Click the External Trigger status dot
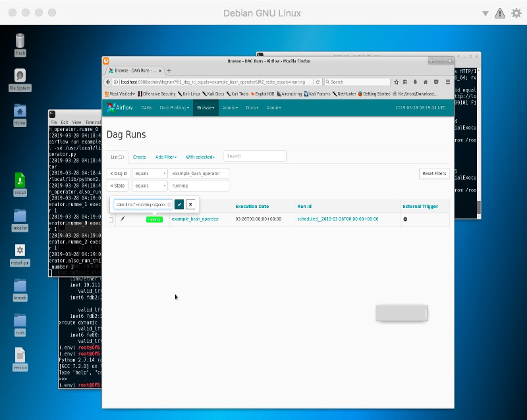Screen dimensions: 527x420 tap(405, 219)
